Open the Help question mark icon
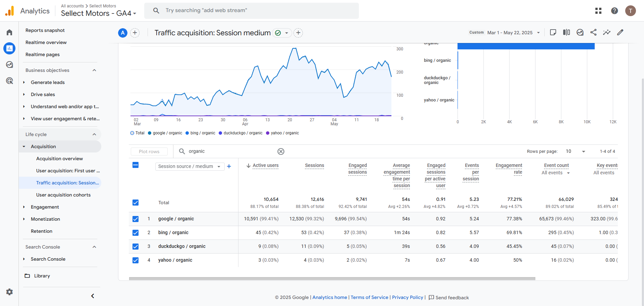This screenshot has width=644, height=306. pyautogui.click(x=614, y=11)
